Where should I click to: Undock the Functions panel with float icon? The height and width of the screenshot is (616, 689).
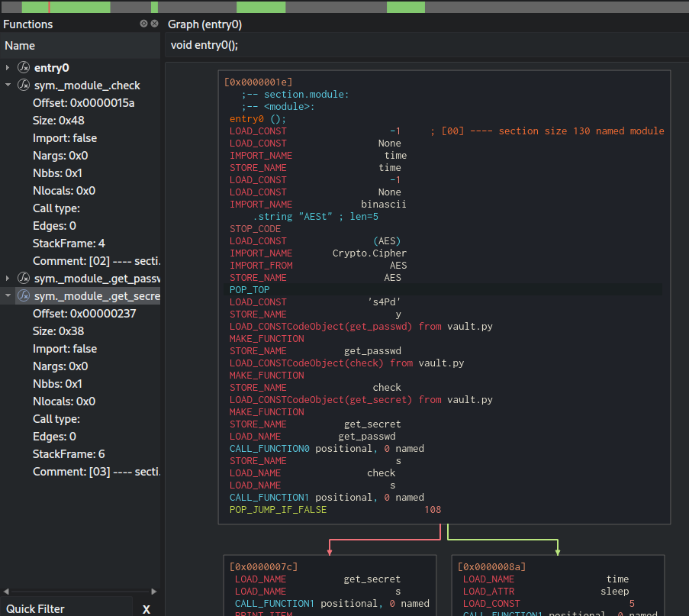[143, 24]
